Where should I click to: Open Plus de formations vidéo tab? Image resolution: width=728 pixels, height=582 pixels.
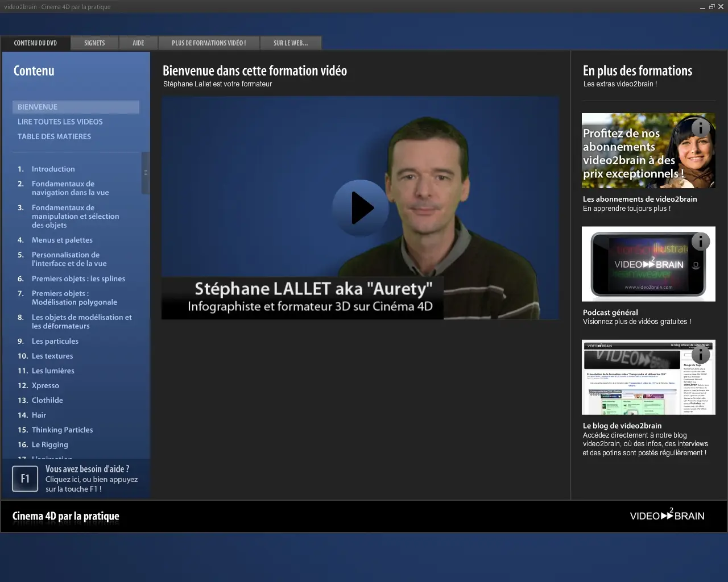tap(209, 43)
